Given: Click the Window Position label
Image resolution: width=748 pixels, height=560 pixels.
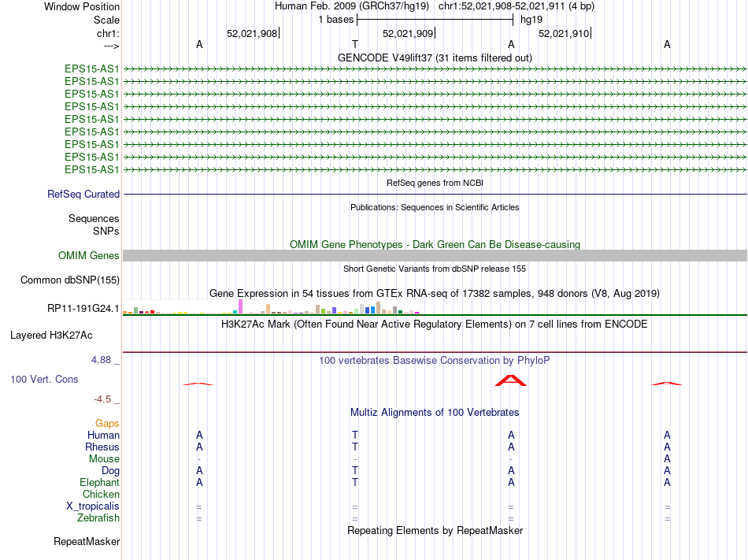Looking at the screenshot, I should (82, 6).
